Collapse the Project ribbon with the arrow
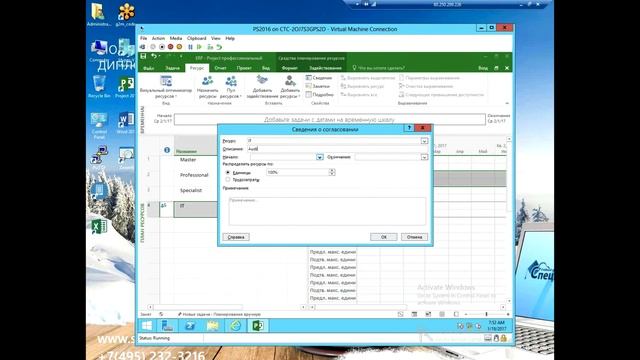Viewport: 640px width, 360px height. [x=507, y=103]
